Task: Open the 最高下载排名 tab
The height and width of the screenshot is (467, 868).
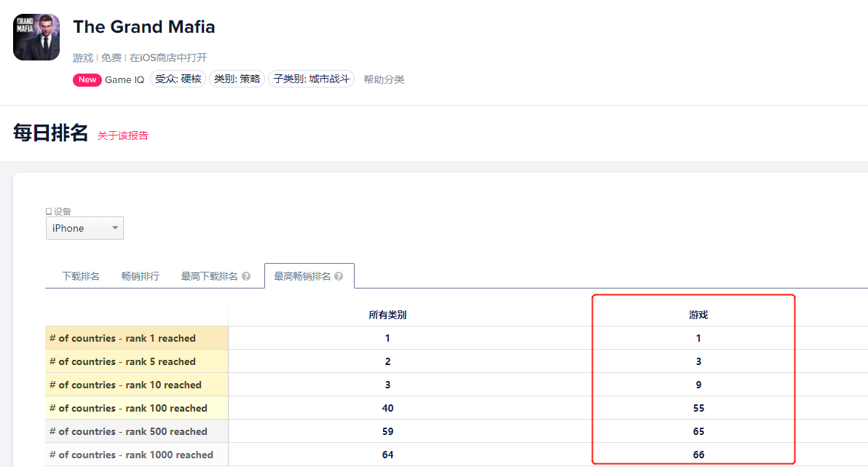Action: pyautogui.click(x=209, y=276)
